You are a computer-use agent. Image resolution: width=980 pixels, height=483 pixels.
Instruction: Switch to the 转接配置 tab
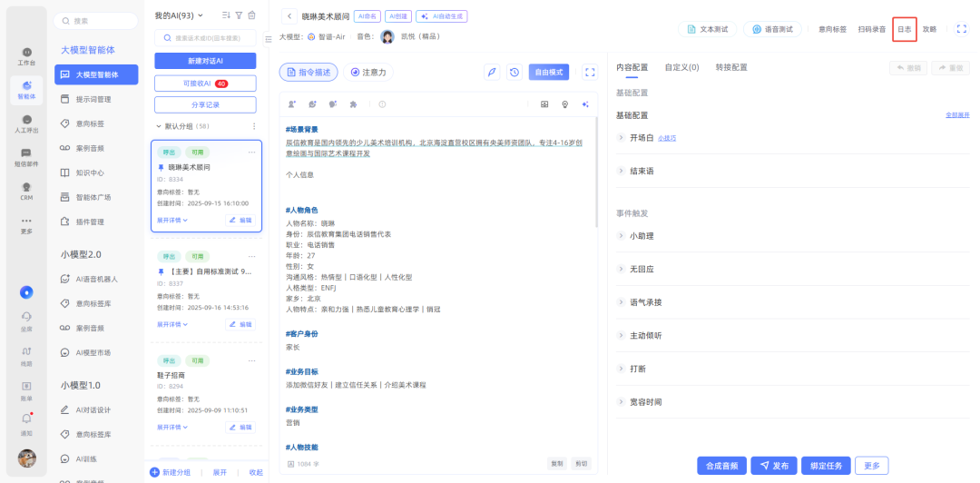(x=731, y=67)
